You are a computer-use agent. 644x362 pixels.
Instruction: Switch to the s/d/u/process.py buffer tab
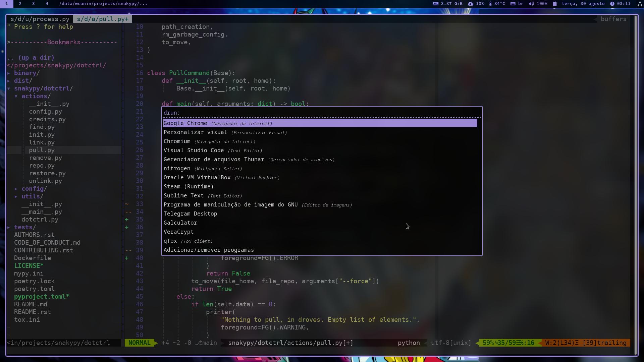(x=40, y=19)
